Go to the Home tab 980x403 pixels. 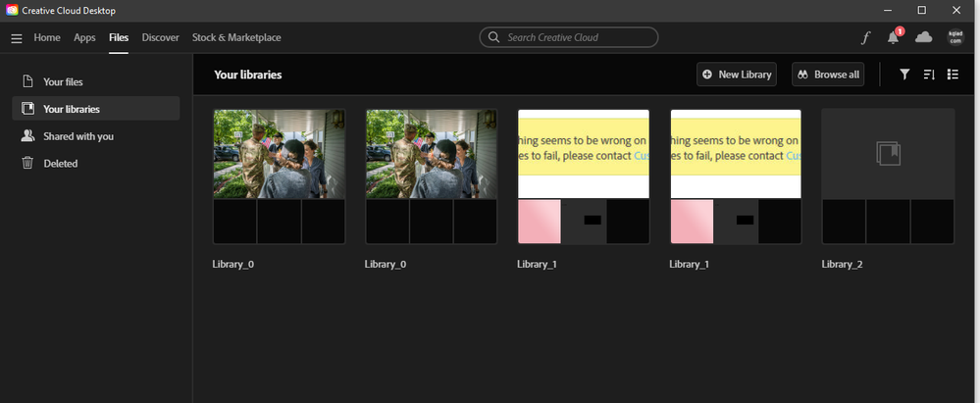(x=47, y=37)
